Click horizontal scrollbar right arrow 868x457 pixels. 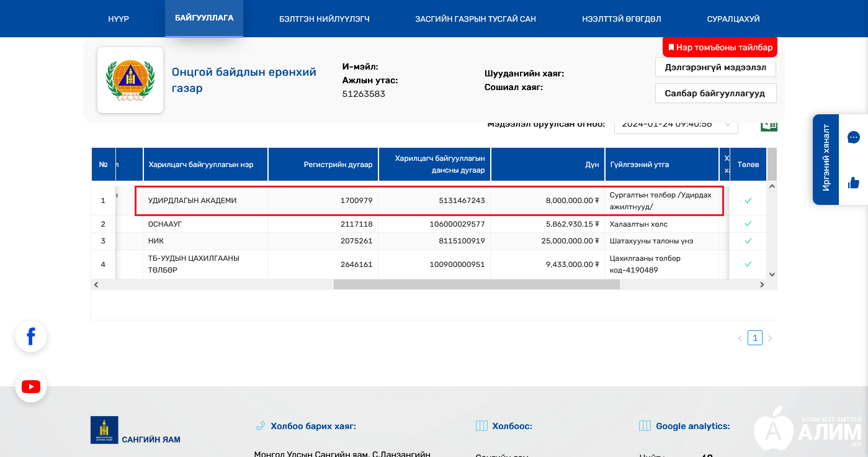762,284
